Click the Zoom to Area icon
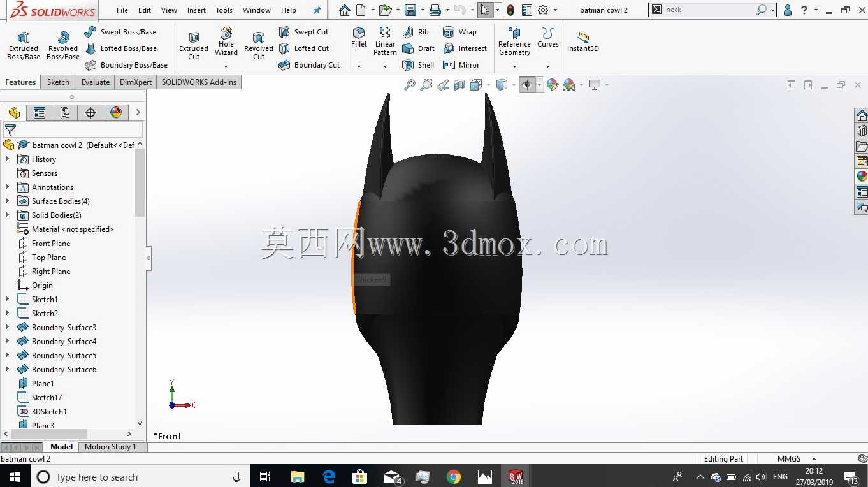The height and width of the screenshot is (487, 868). [x=426, y=85]
